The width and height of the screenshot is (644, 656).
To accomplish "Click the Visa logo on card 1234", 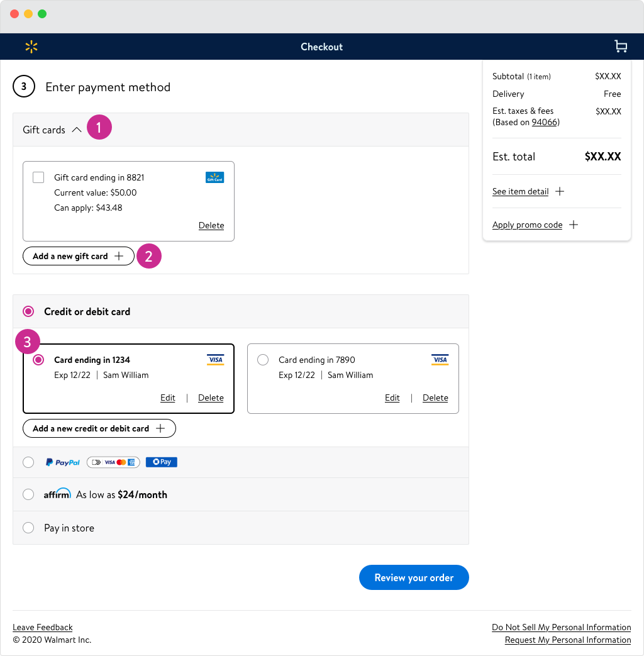I will (215, 360).
